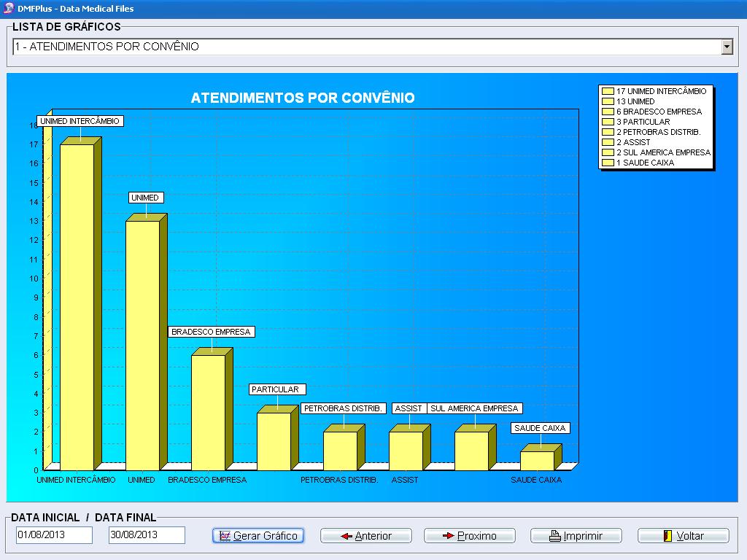Click the SUL AMERICA EMPRESA bar label box
This screenshot has height=560, width=747.
coord(474,408)
